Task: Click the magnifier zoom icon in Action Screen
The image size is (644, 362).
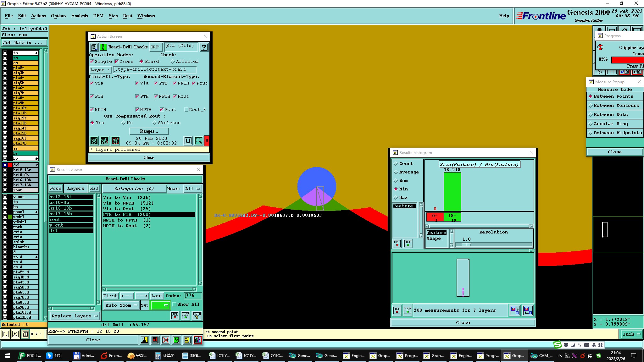Action: [199, 141]
